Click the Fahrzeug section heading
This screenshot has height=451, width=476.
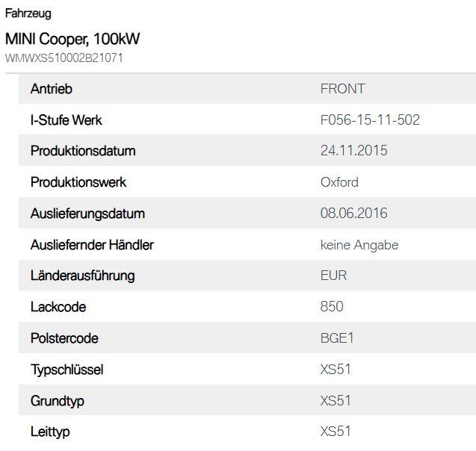[x=28, y=13]
